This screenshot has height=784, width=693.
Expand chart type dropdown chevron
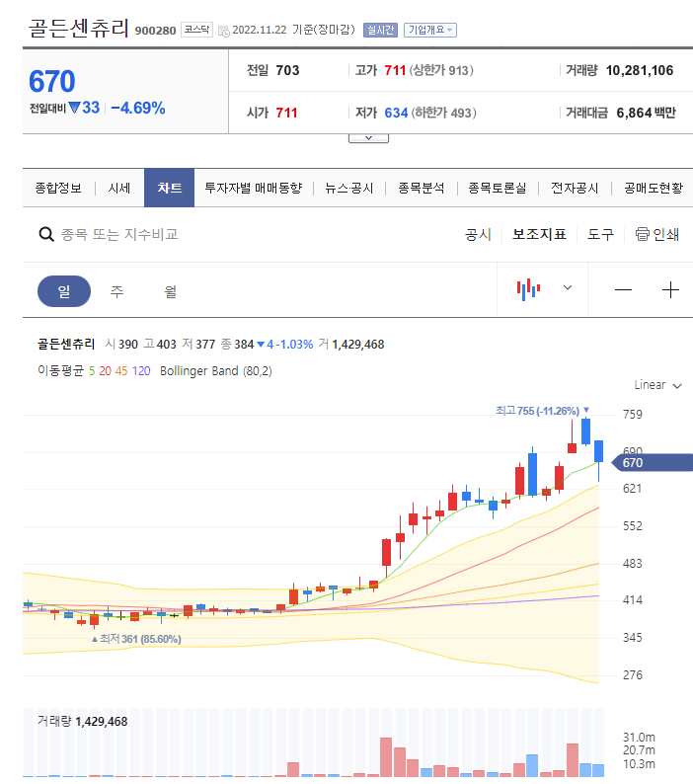tap(568, 287)
